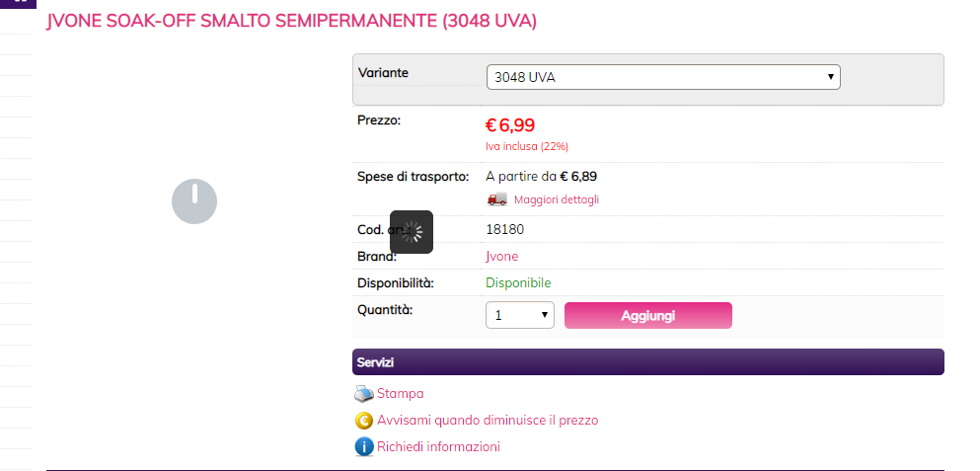Open the Maggiori dettagli shipping link
Viewport: 980px width, 471px height.
tap(557, 199)
